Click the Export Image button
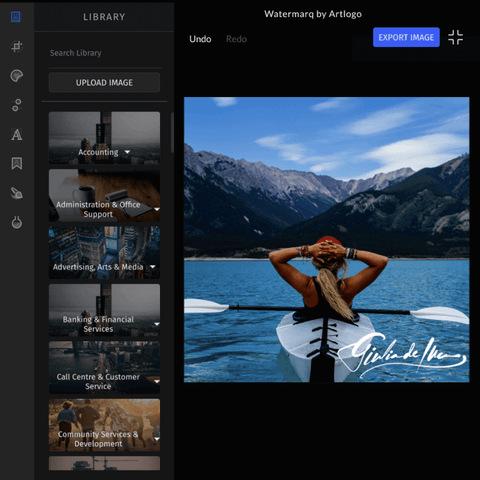 pyautogui.click(x=406, y=37)
